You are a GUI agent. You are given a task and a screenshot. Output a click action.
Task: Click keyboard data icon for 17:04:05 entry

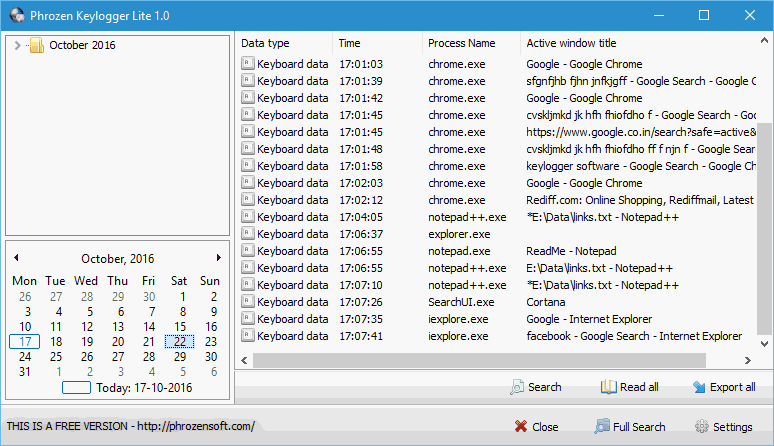point(247,217)
